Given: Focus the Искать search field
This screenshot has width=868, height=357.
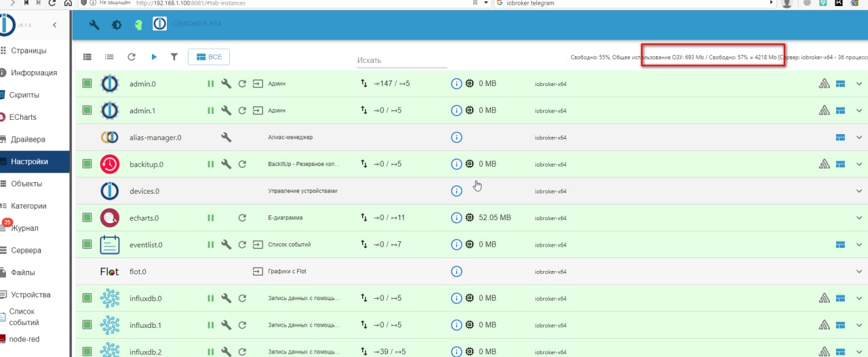Looking at the screenshot, I should click(402, 60).
